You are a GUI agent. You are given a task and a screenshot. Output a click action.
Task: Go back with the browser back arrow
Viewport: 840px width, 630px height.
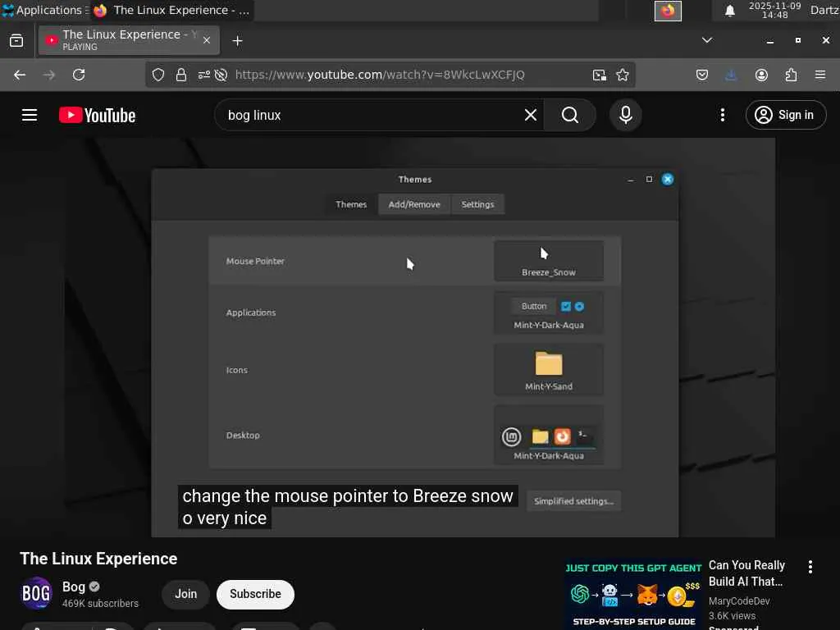click(20, 75)
